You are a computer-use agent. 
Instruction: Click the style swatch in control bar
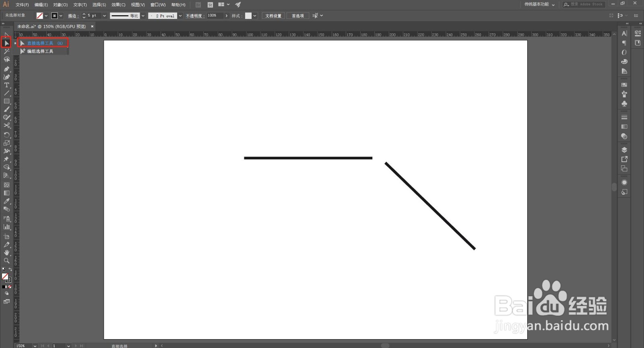[x=248, y=16]
